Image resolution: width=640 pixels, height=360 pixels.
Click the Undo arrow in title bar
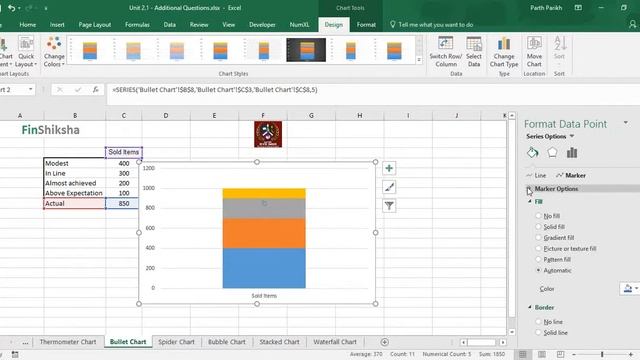coord(11,8)
